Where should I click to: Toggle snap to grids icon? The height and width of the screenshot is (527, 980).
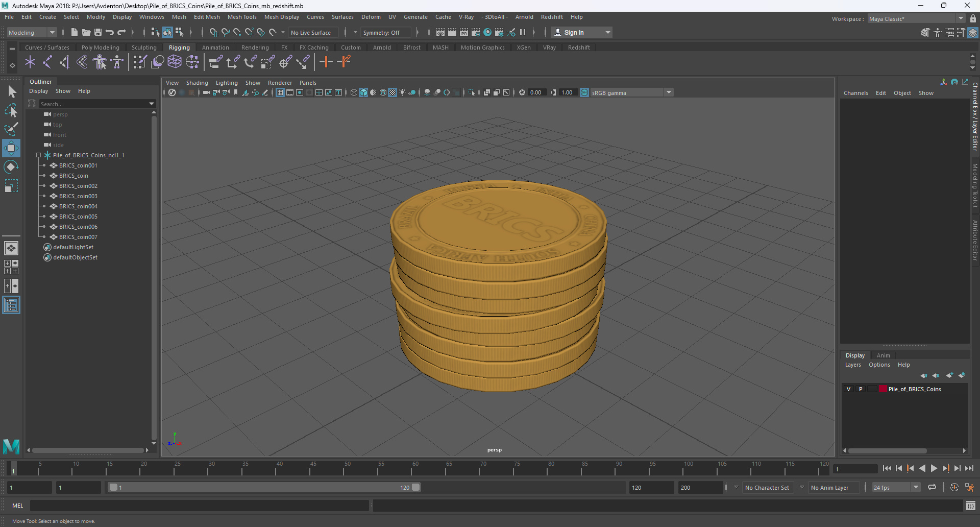(x=213, y=32)
